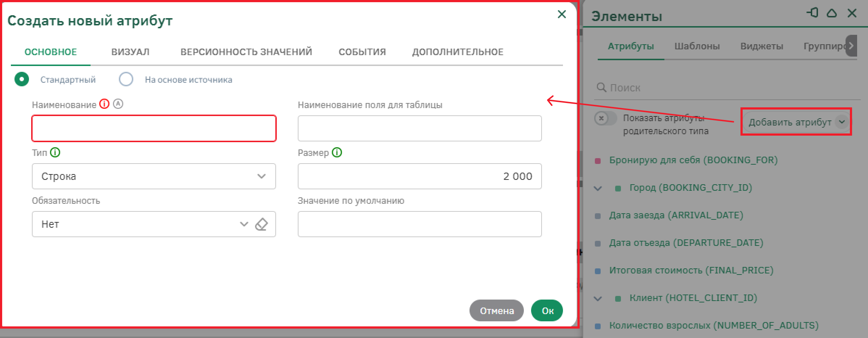Click the info icon next to Тип
The height and width of the screenshot is (338, 868).
[x=55, y=152]
